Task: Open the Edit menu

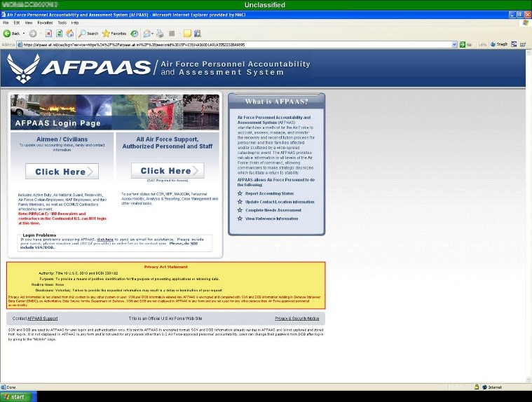Action: tap(17, 22)
